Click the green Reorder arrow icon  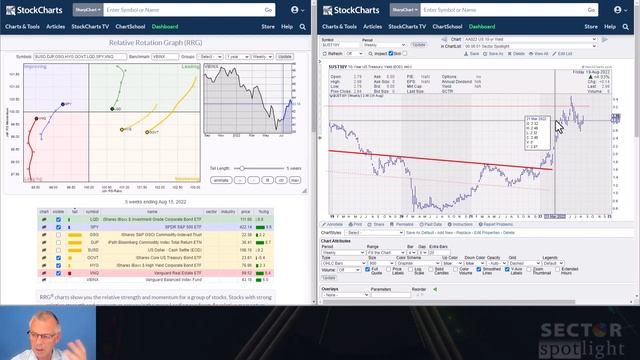435,289
